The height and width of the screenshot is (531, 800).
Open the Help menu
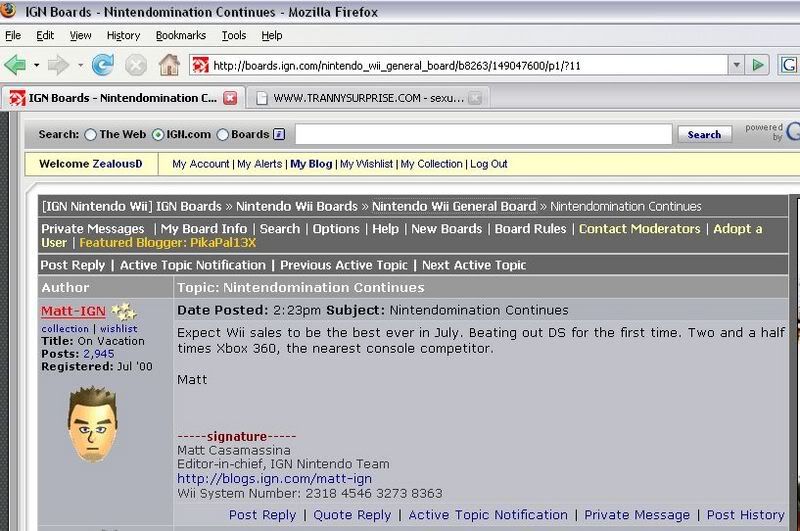point(271,35)
